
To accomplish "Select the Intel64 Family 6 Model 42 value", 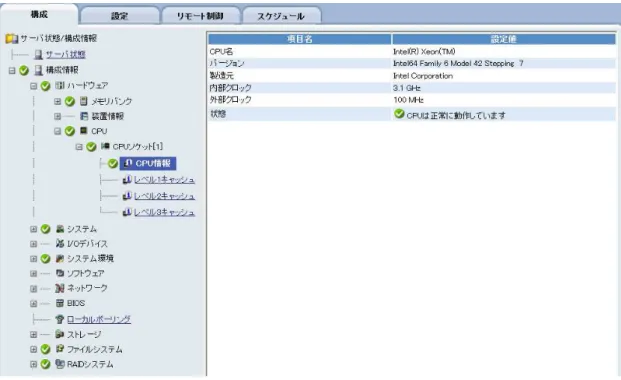I will tap(458, 63).
